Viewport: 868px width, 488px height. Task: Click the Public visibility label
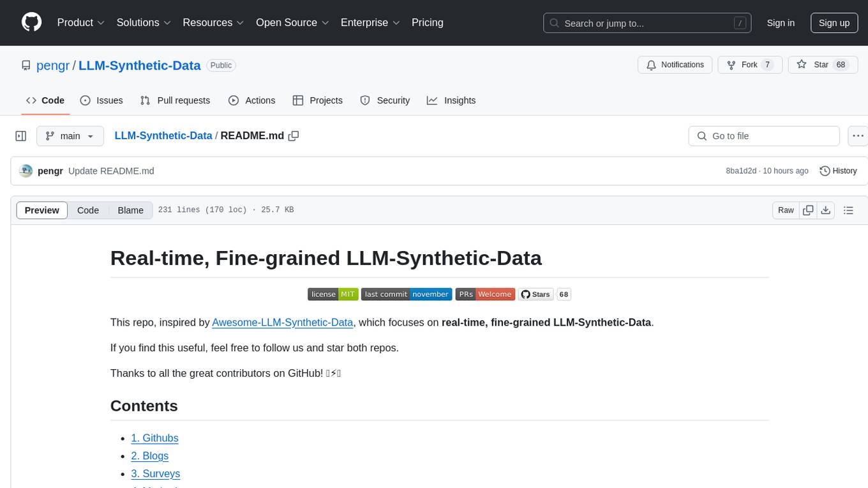click(221, 65)
